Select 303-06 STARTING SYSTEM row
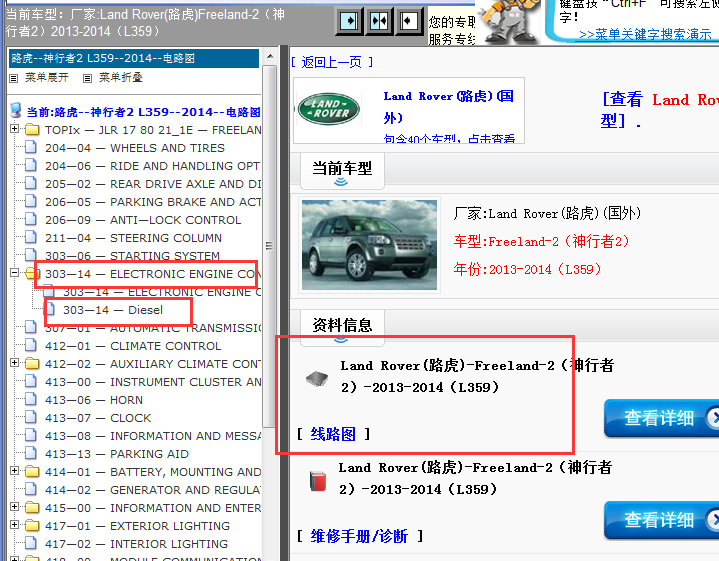 pos(132,256)
